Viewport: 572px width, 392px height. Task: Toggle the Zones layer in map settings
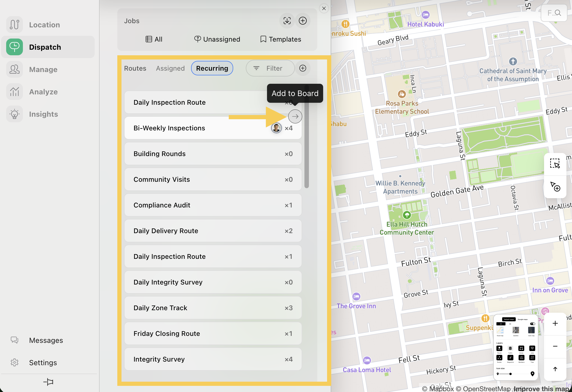click(x=521, y=348)
